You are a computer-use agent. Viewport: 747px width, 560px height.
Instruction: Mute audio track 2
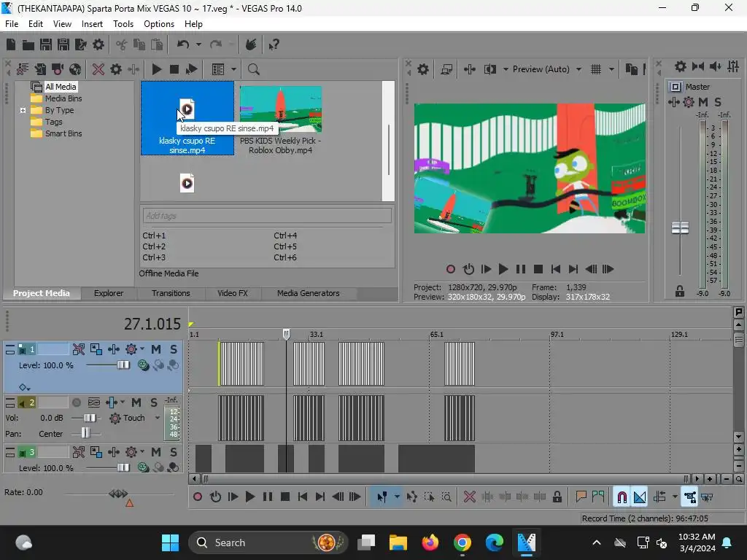click(x=136, y=402)
